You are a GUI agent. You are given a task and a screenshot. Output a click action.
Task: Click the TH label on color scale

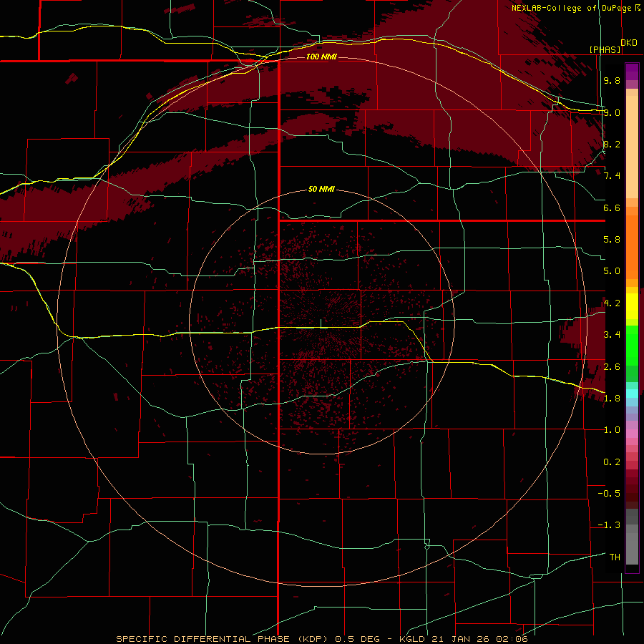[x=615, y=557]
